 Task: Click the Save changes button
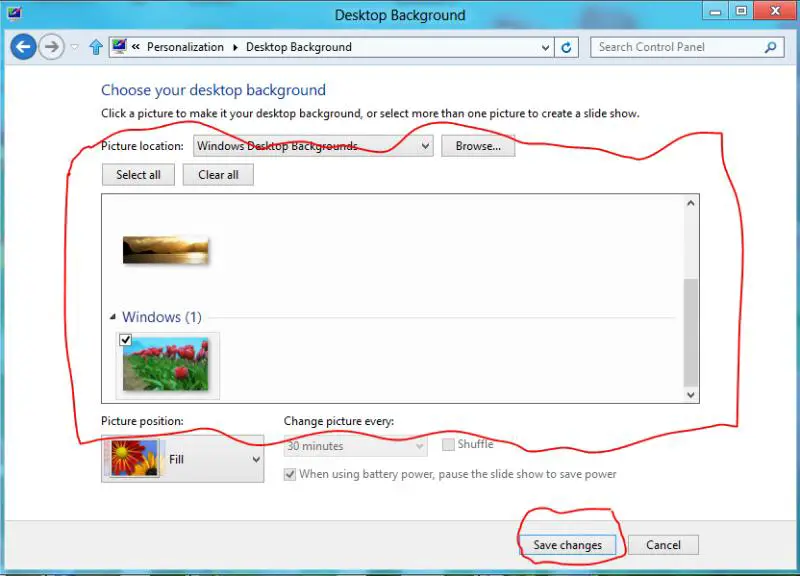(567, 545)
